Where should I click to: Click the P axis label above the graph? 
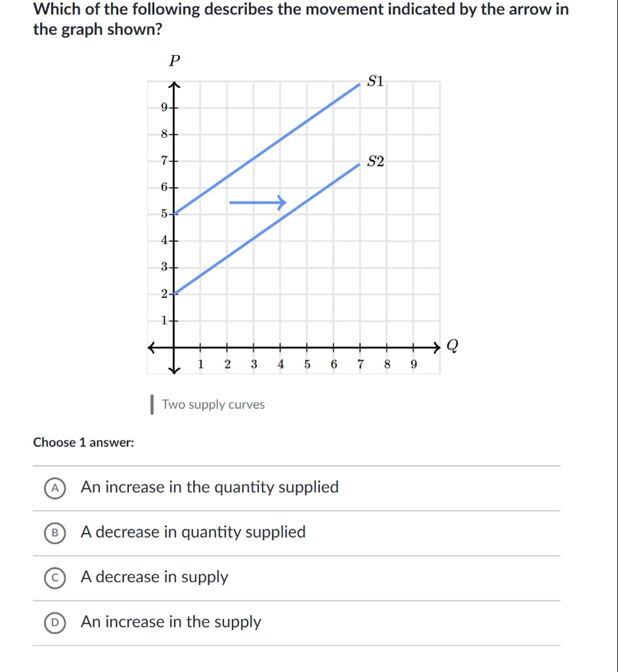coord(174,61)
